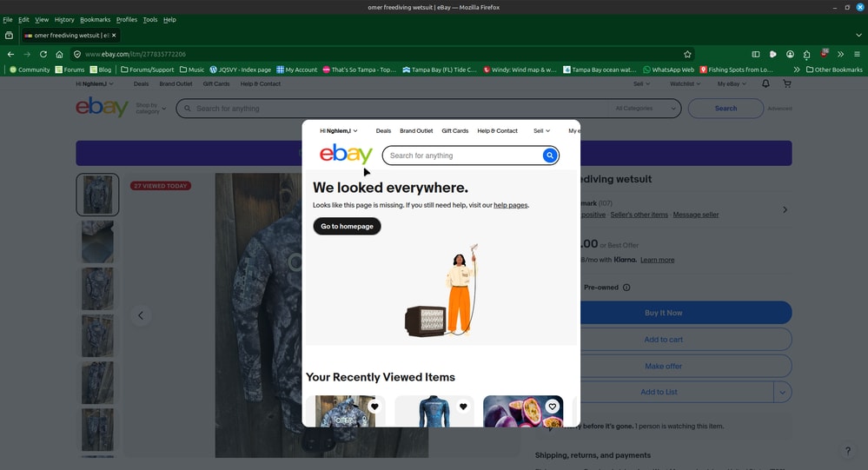Open the My Account bookmark

click(296, 70)
